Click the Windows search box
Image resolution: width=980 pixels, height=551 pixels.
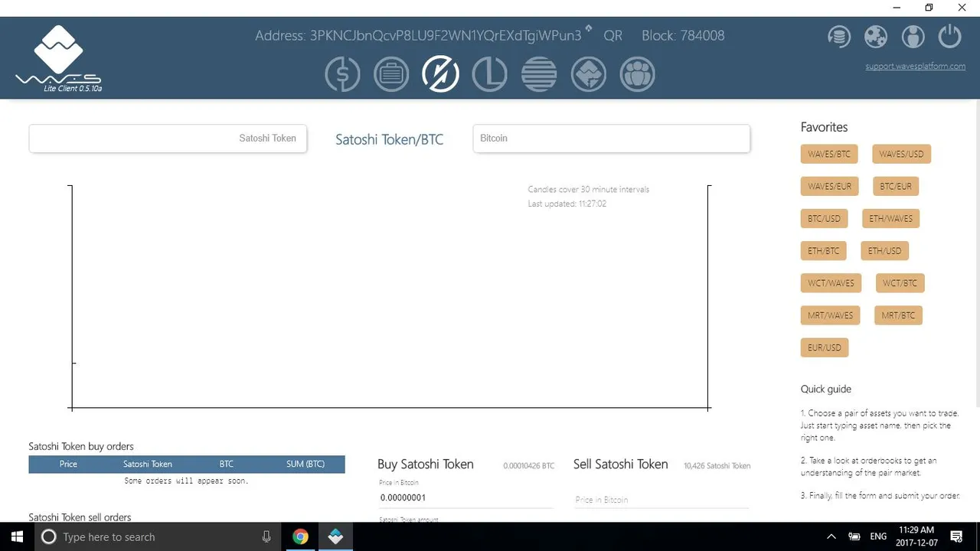click(157, 536)
